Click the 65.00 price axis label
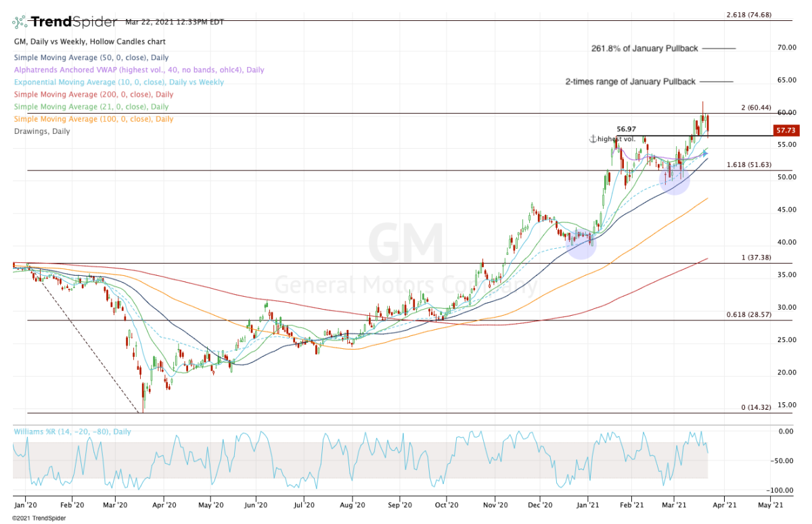The width and height of the screenshot is (812, 524). 786,80
